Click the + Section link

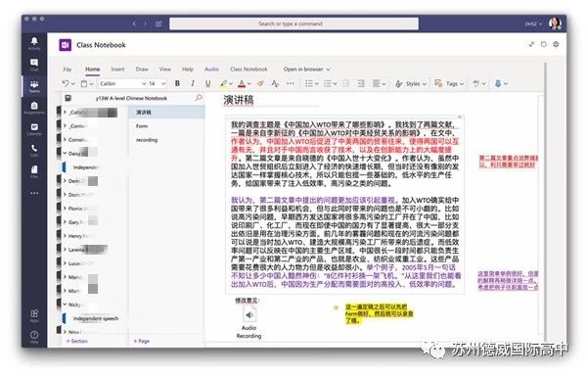click(x=77, y=341)
